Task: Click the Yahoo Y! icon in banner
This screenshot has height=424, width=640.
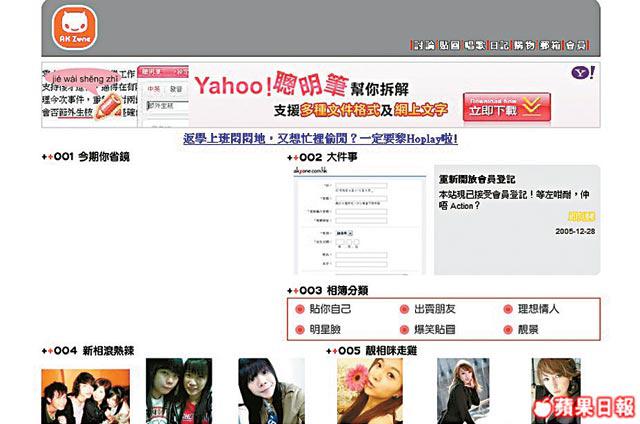Action: click(583, 73)
